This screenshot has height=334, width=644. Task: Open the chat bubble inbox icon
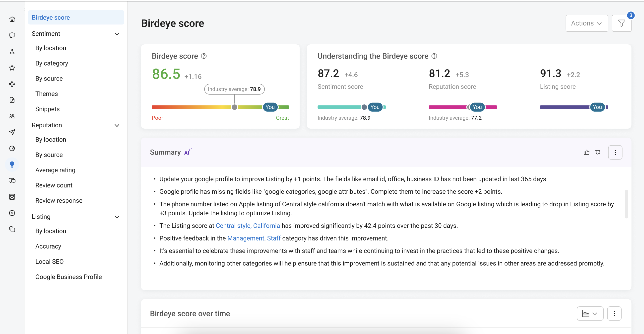12,35
